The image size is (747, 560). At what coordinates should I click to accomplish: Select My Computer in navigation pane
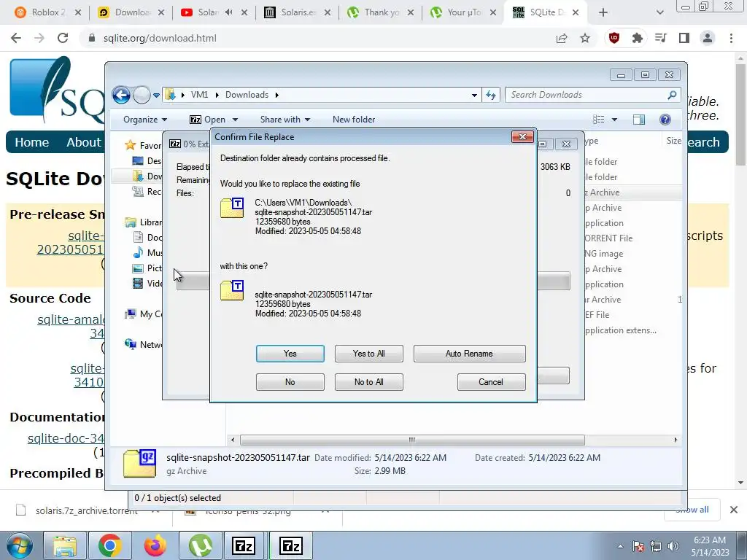coord(144,314)
